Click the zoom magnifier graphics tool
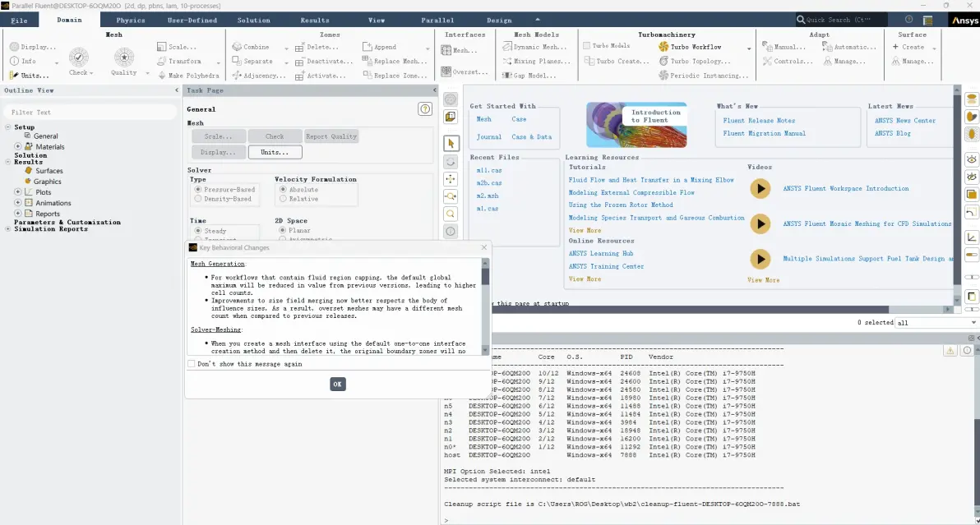 click(451, 214)
